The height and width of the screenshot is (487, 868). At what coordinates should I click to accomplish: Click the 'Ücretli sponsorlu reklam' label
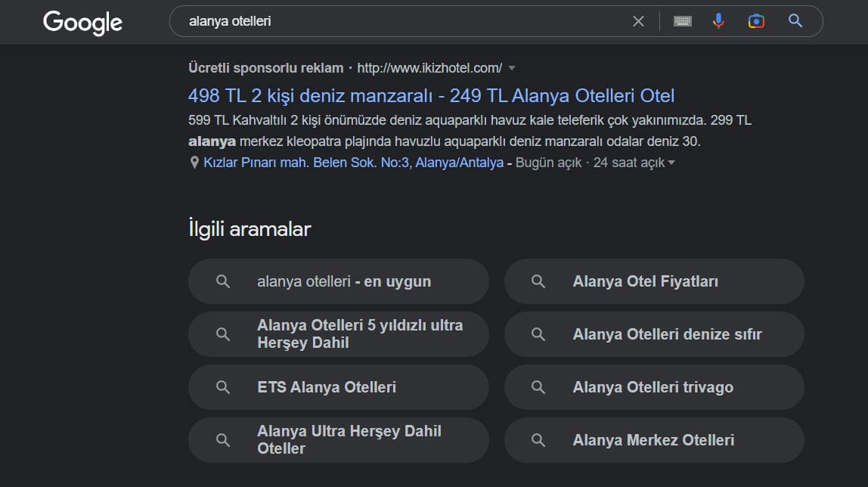265,68
